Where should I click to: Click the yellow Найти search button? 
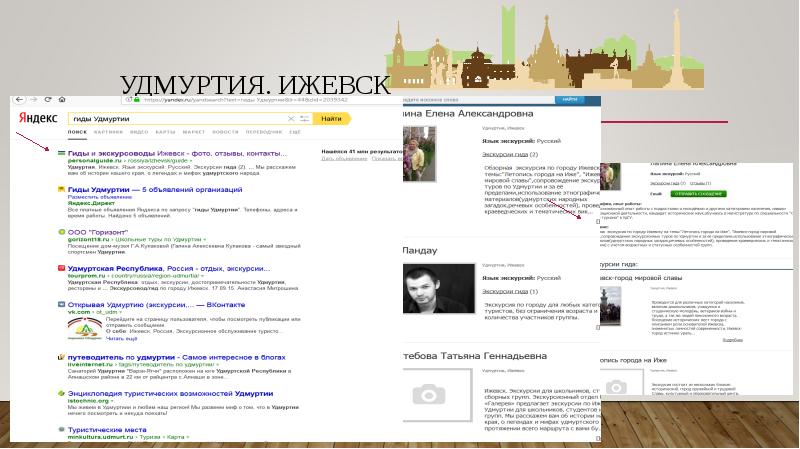click(x=332, y=118)
